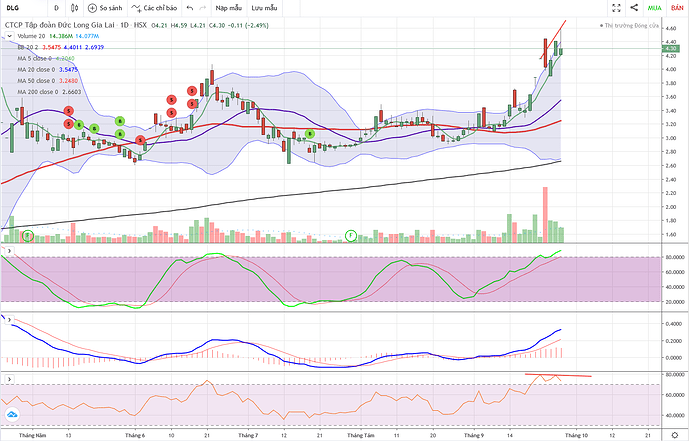Click the green MUA buy button
The width and height of the screenshot is (690, 441).
click(x=655, y=8)
